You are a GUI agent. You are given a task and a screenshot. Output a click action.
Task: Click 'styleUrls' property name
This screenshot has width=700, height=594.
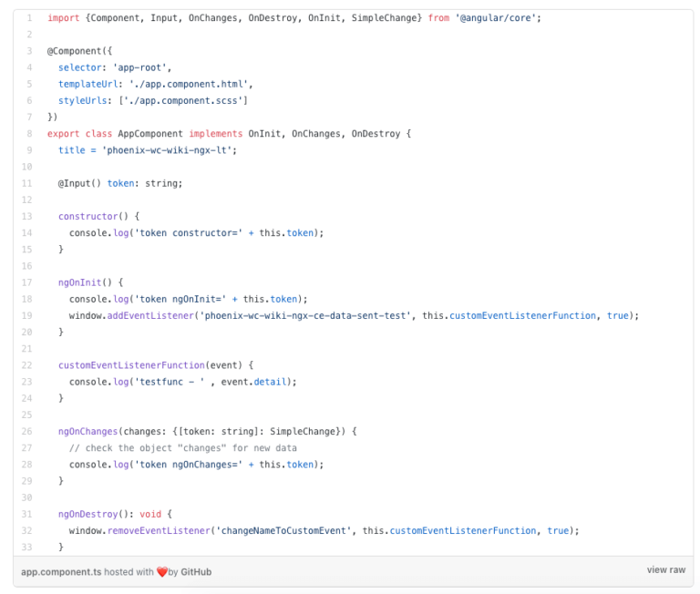coord(83,100)
